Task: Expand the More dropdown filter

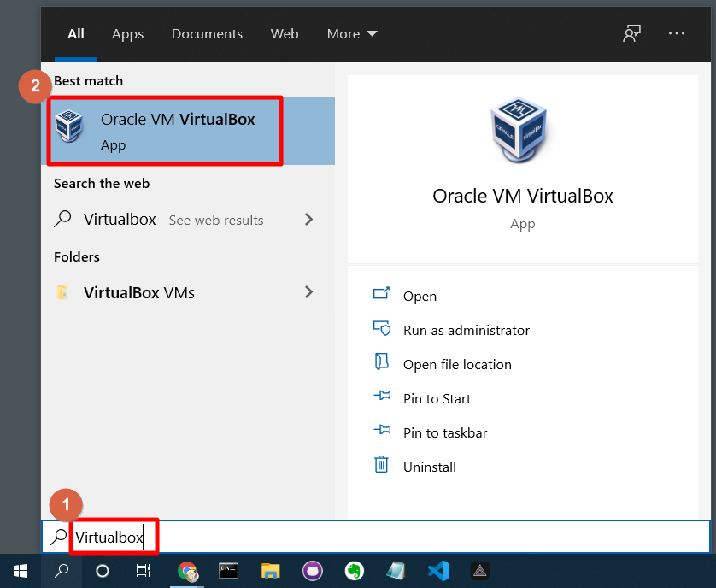Action: click(x=352, y=34)
